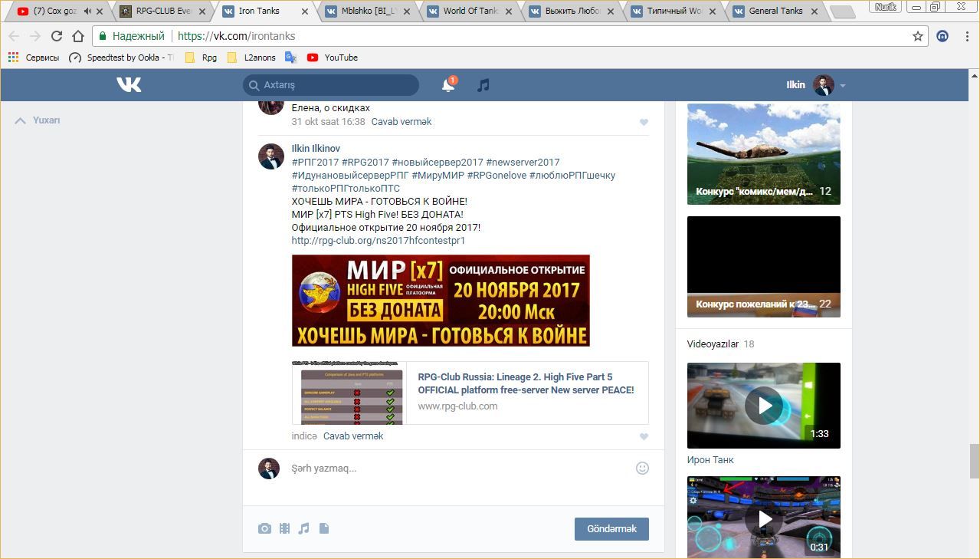Open the music player note icon
980x559 pixels.
483,85
